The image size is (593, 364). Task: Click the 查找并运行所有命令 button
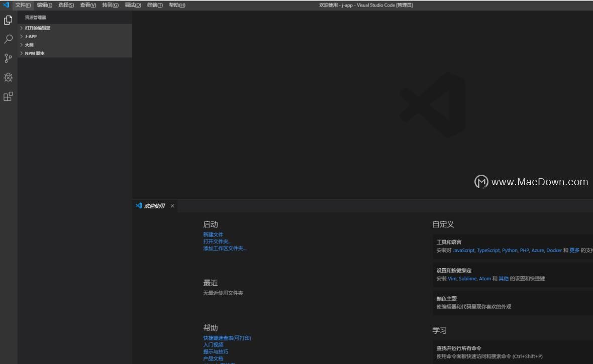click(513, 352)
